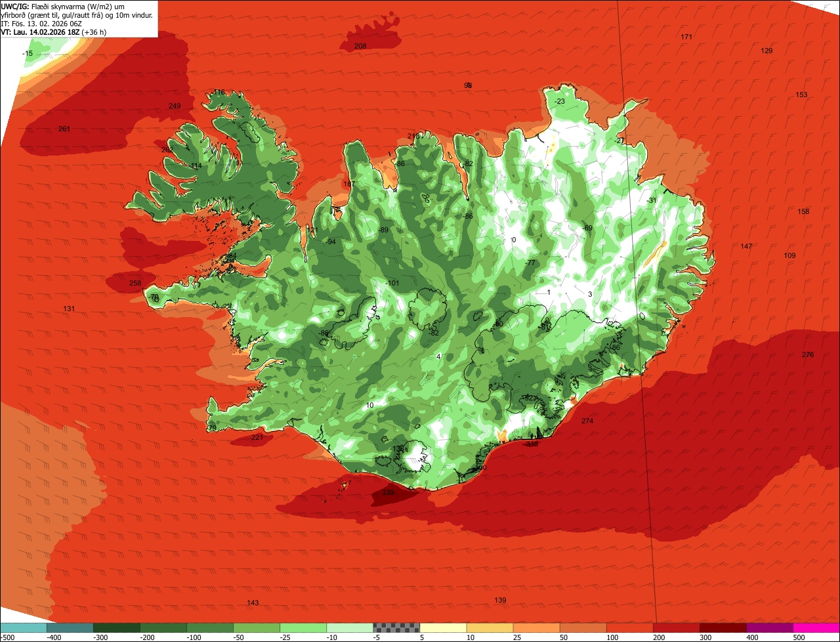Pick the darkest green swatch between -300 and -200

[x=116, y=628]
